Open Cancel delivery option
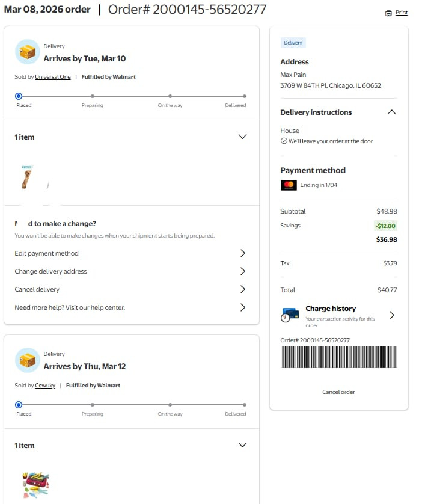The width and height of the screenshot is (422, 504). 130,289
